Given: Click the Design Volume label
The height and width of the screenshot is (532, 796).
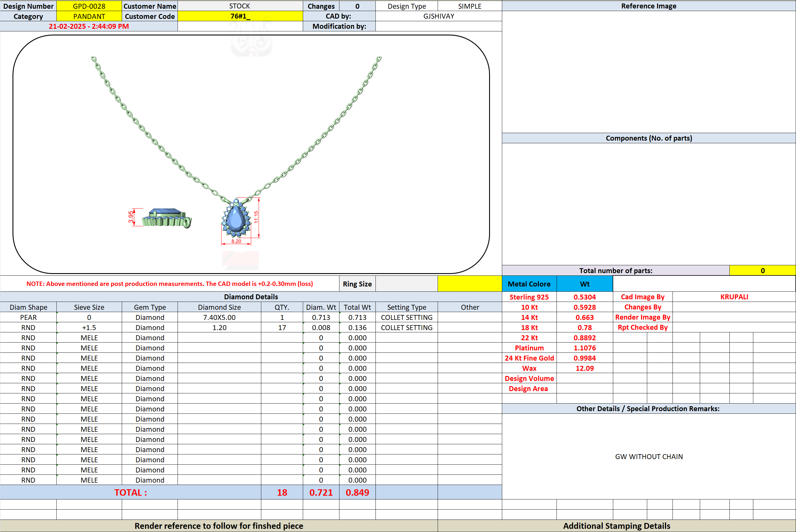Looking at the screenshot, I should click(529, 378).
